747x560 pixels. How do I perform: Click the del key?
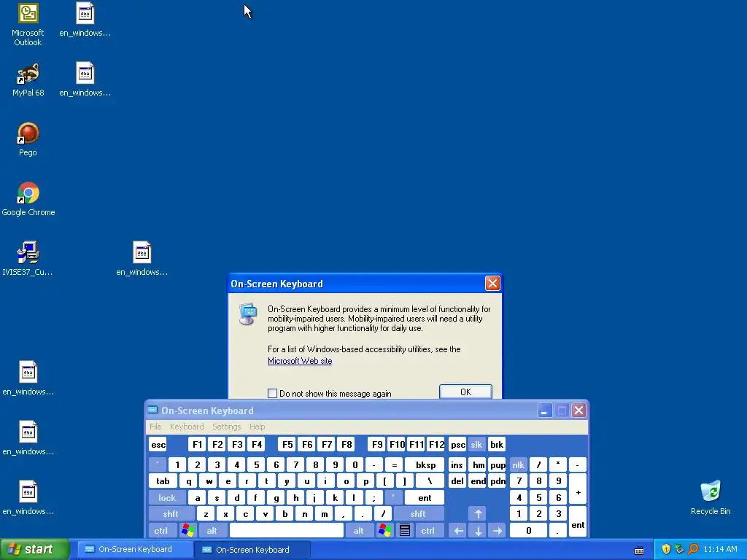pyautogui.click(x=457, y=481)
